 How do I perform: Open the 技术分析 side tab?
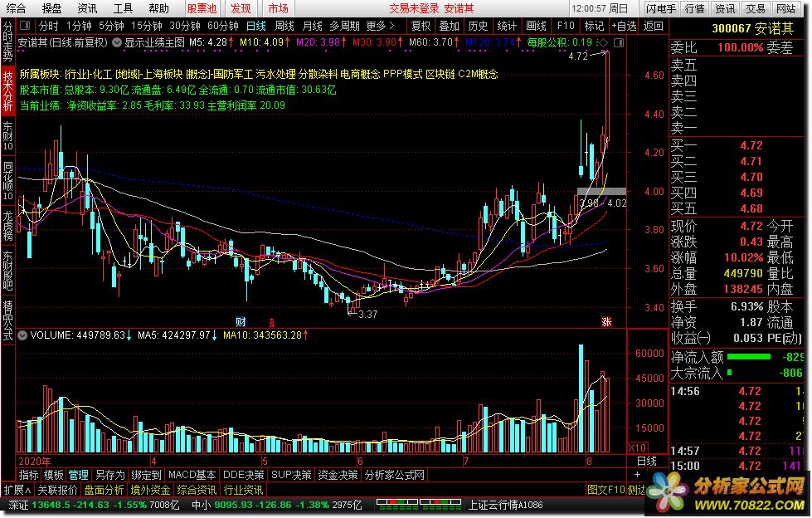(x=7, y=90)
